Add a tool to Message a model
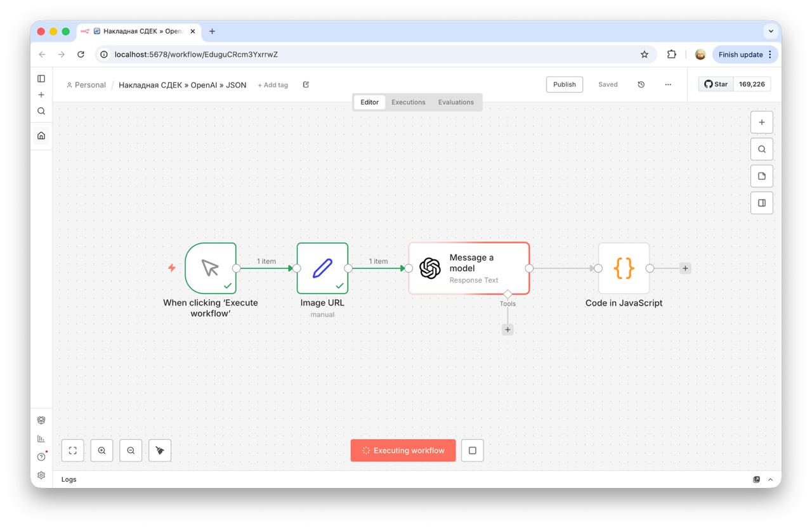Viewport: 812px width, 528px height. click(507, 330)
